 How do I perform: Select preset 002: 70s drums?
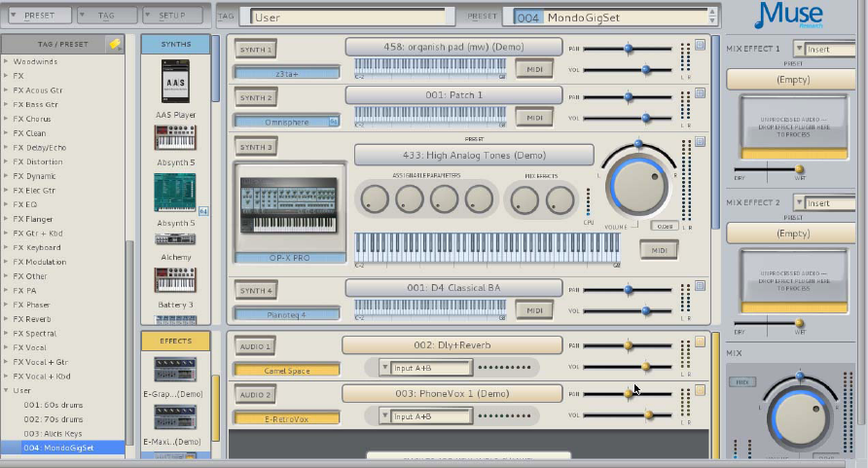click(x=54, y=419)
